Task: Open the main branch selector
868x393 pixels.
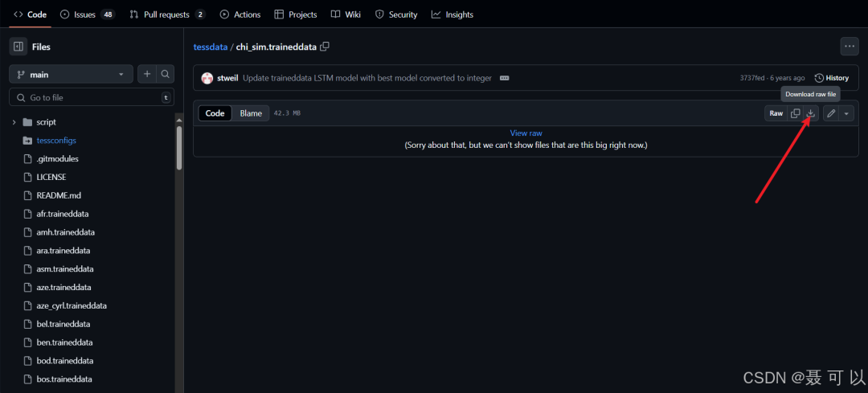Action: pos(71,74)
